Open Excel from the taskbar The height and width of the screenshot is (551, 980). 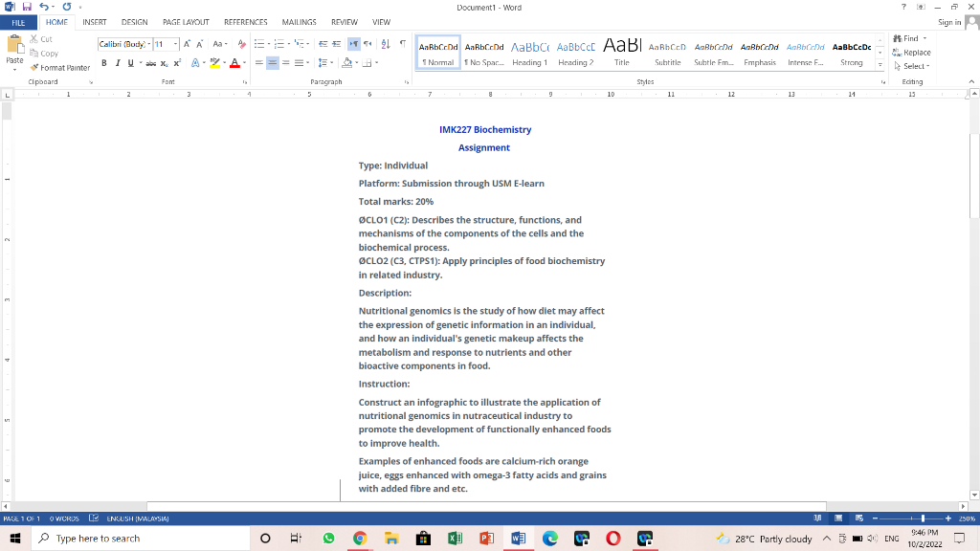coord(455,539)
